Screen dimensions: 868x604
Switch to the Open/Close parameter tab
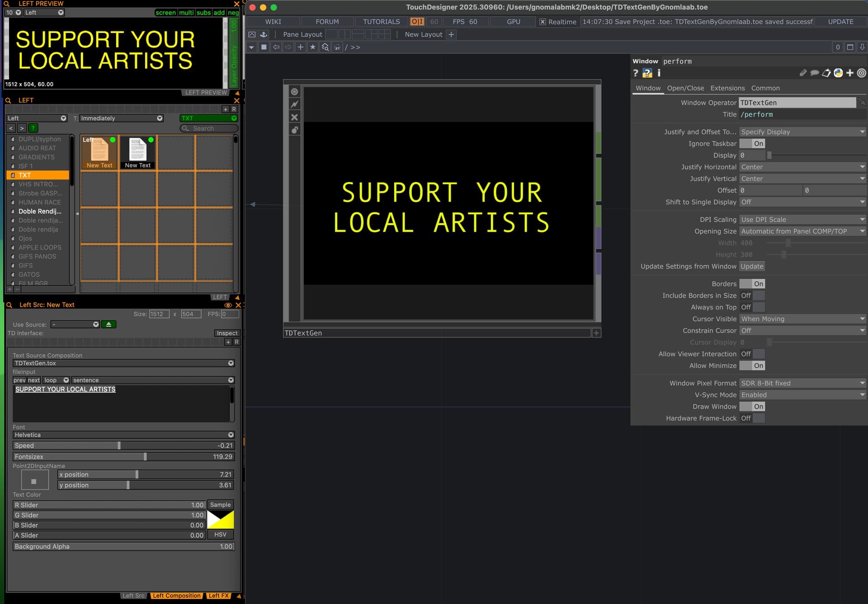[x=685, y=88]
